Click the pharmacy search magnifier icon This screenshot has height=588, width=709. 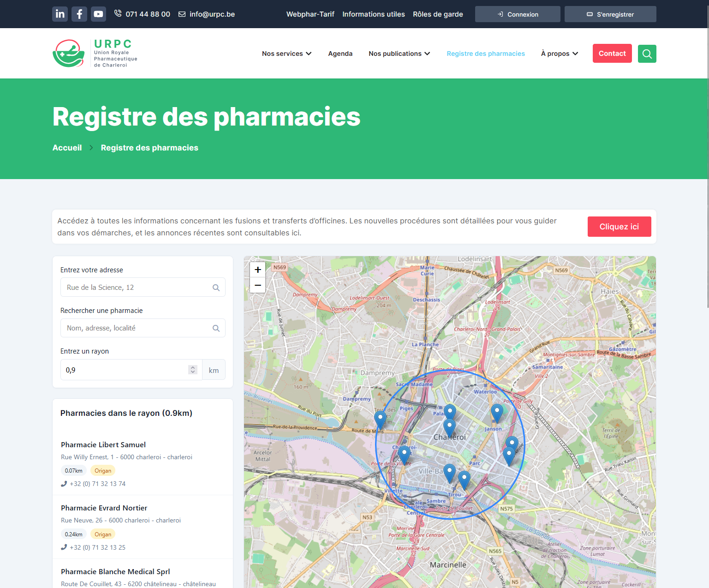tap(216, 328)
